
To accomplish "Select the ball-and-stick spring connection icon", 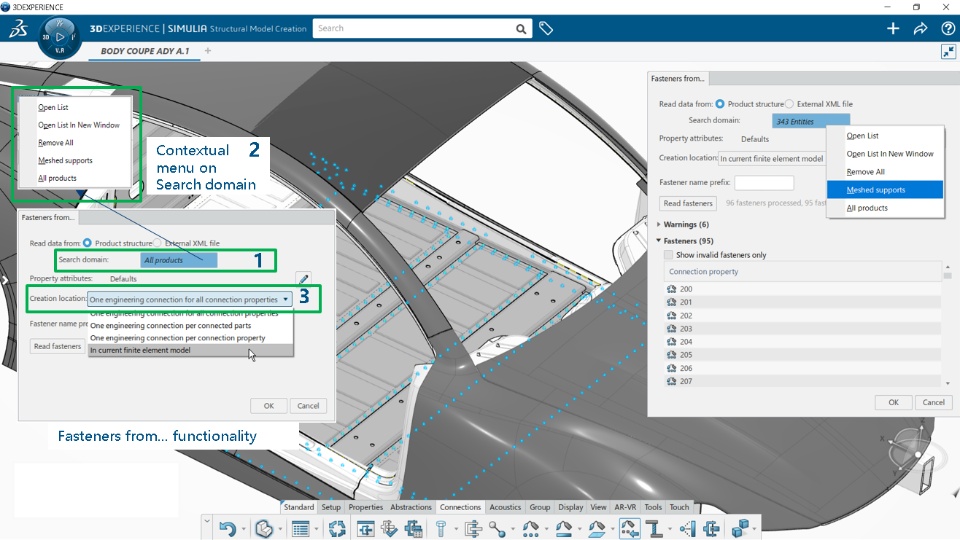I will point(497,528).
